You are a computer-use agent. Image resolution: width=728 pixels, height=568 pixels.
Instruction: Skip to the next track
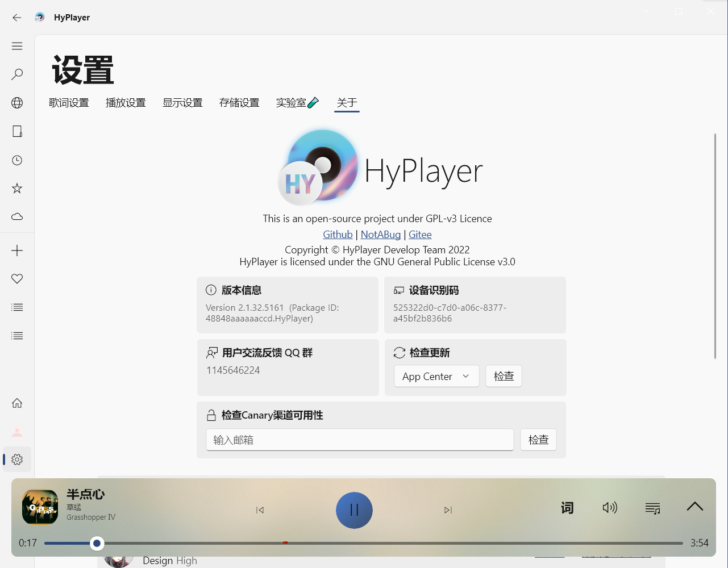pos(448,510)
